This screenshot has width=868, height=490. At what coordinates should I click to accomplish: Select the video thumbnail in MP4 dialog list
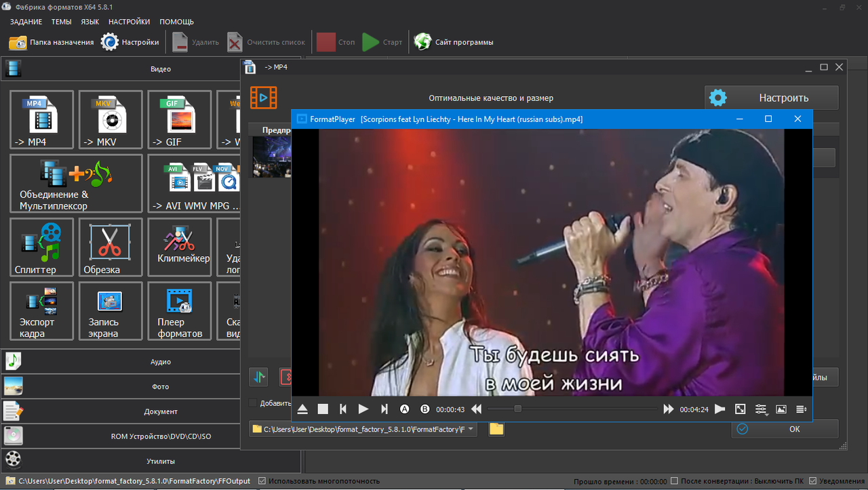click(271, 157)
